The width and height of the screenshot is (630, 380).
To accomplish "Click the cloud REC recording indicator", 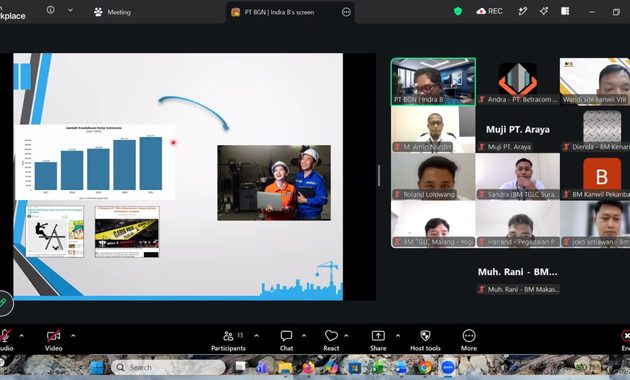I will pyautogui.click(x=489, y=11).
